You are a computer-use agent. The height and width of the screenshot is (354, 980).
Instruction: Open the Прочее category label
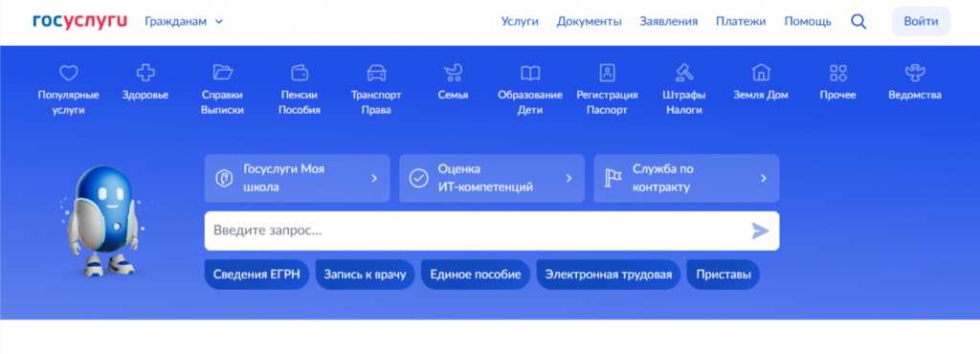pyautogui.click(x=838, y=96)
